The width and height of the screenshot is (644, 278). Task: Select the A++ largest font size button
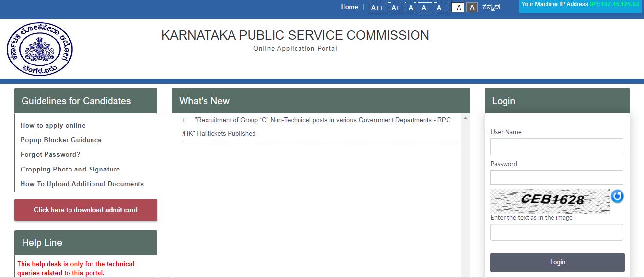(377, 8)
